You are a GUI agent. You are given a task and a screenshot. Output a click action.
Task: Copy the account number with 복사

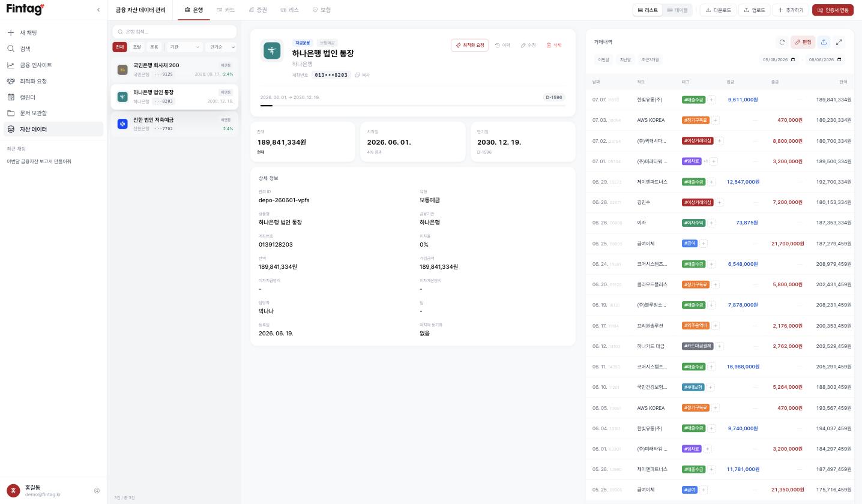tap(362, 75)
